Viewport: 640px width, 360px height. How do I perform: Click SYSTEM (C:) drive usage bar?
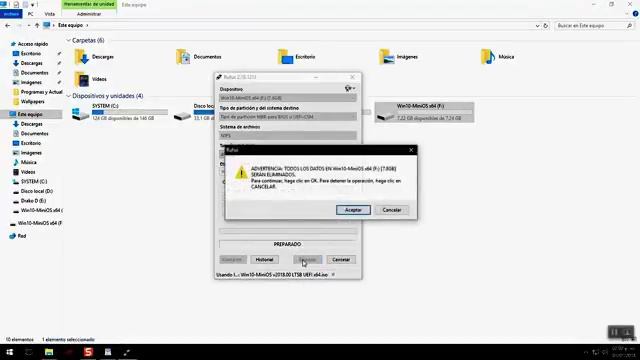[130, 112]
